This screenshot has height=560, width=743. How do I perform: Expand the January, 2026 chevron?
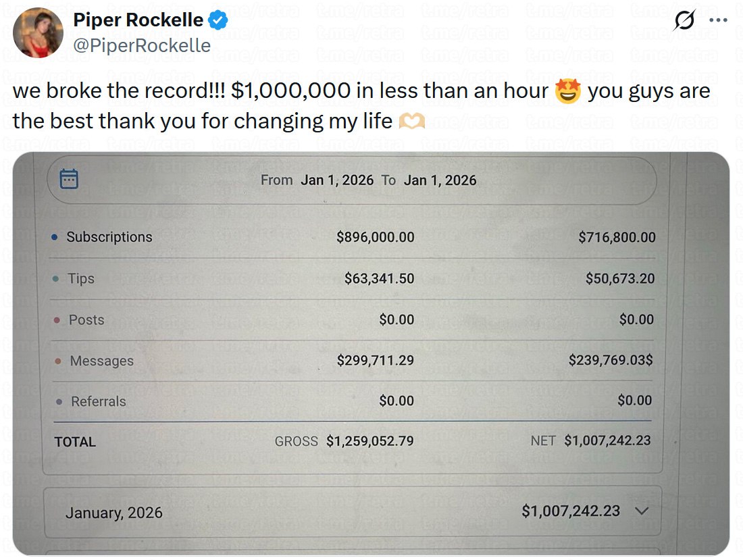click(642, 511)
